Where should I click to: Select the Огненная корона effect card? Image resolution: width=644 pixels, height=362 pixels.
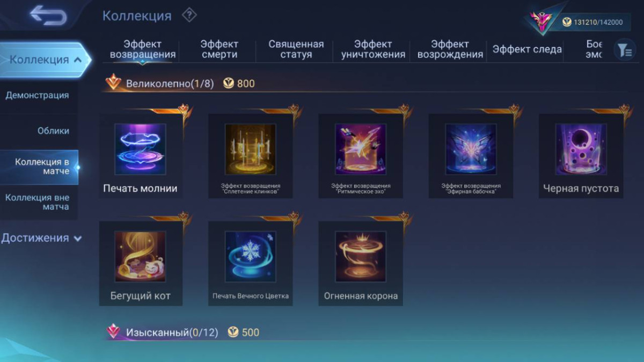point(361,263)
